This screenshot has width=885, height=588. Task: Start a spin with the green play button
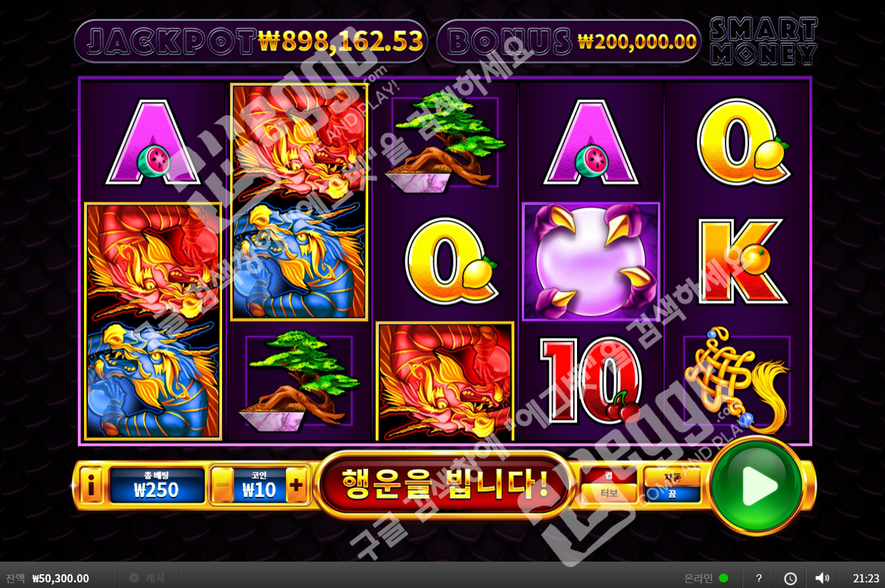pyautogui.click(x=757, y=485)
